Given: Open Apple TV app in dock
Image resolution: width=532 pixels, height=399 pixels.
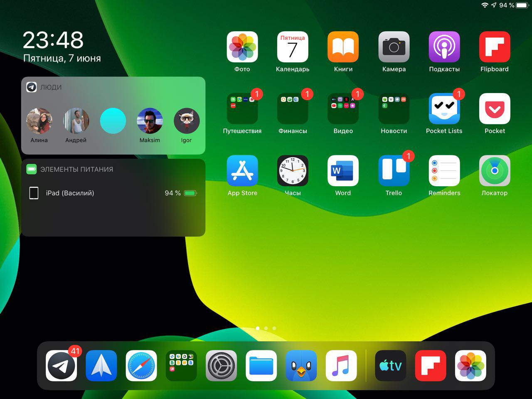Looking at the screenshot, I should 391,366.
